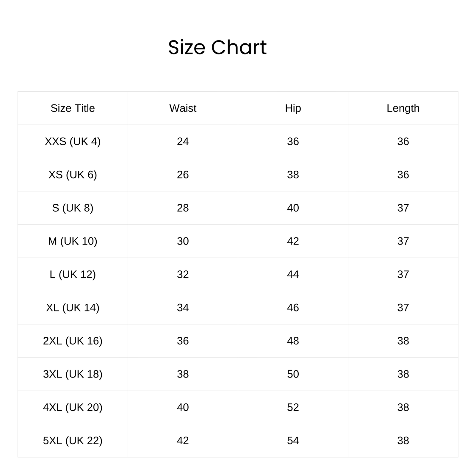Select the XL (UK 14) size cell
476x476 pixels.
point(73,308)
